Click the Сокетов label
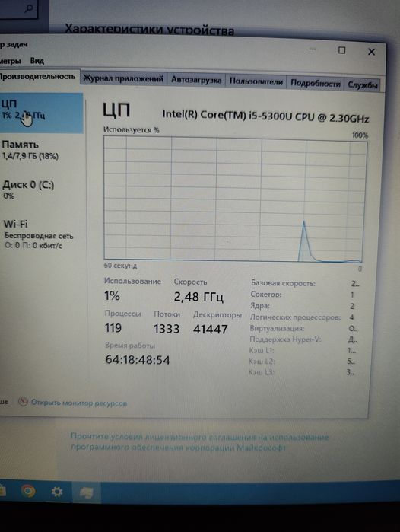This screenshot has height=532, width=400. [x=266, y=295]
